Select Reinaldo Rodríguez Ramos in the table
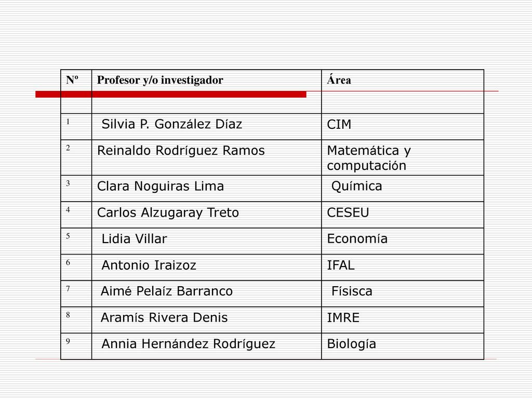532x399 pixels. pyautogui.click(x=181, y=151)
